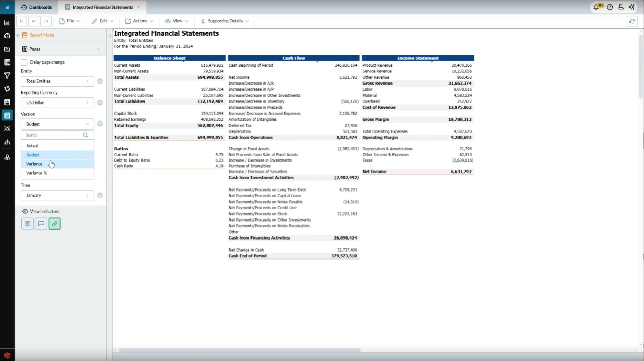Click the horizontal scrollbar below the report
644x361 pixels.
[239, 350]
